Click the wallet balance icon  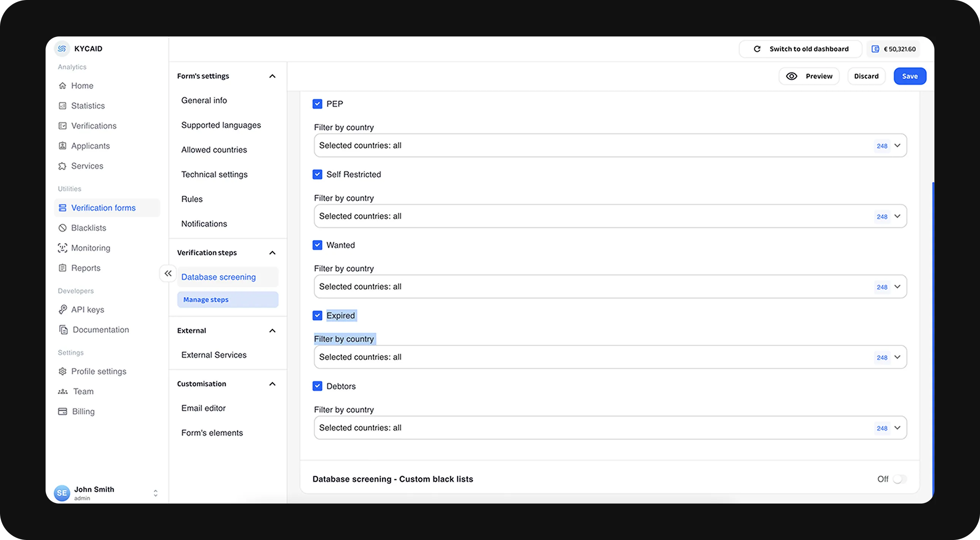point(876,49)
